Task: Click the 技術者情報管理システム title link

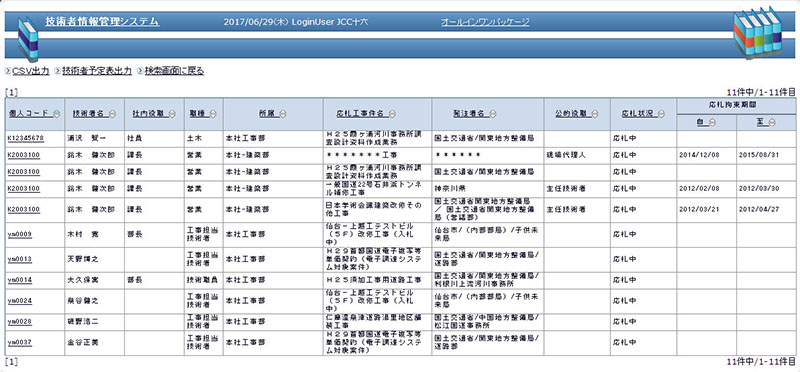Action: pos(102,21)
